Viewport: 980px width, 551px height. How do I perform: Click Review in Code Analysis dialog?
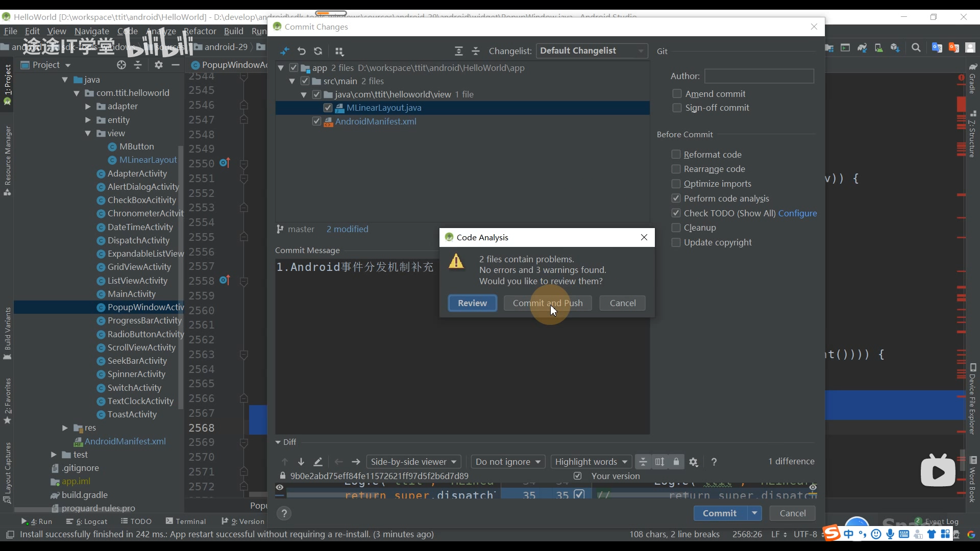pos(473,303)
